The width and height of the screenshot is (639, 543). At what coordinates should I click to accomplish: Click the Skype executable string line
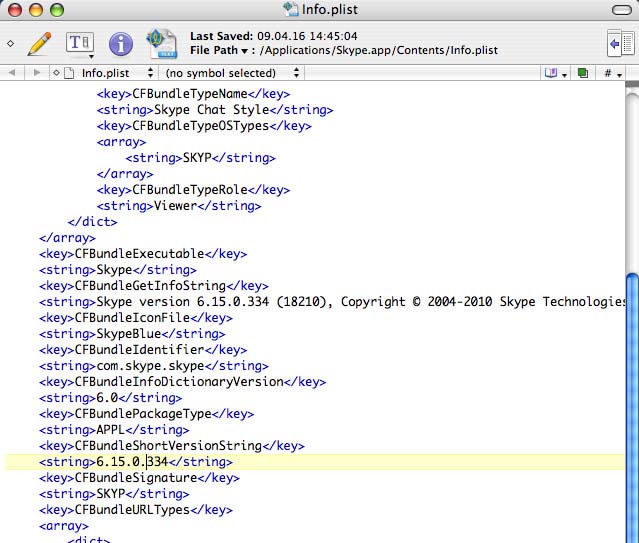point(118,269)
